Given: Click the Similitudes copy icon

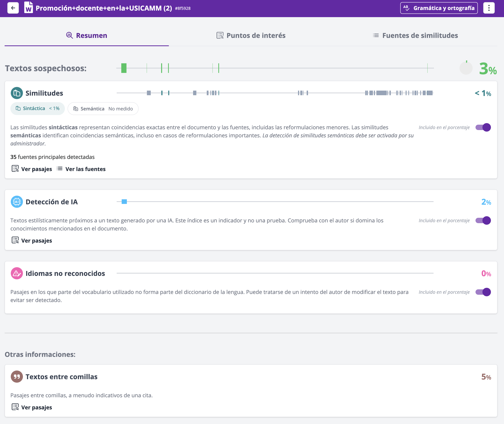Looking at the screenshot, I should [17, 93].
